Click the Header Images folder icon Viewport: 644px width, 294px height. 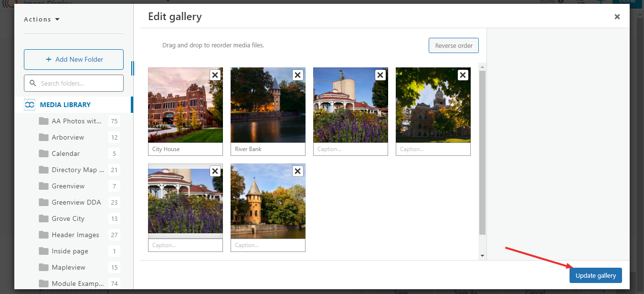tap(44, 235)
